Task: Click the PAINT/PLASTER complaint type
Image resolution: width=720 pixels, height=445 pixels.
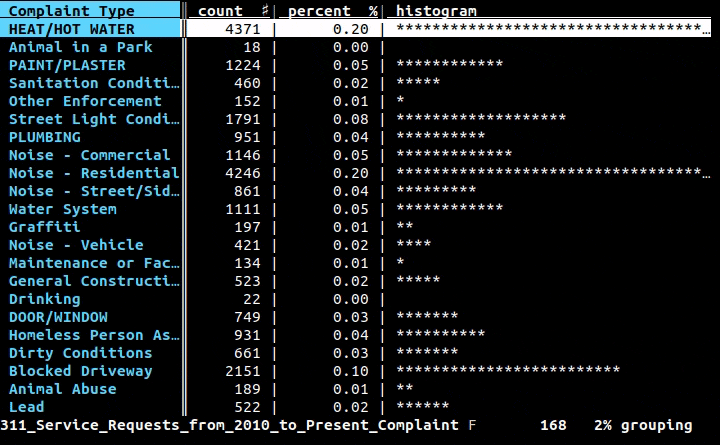Action: 67,65
